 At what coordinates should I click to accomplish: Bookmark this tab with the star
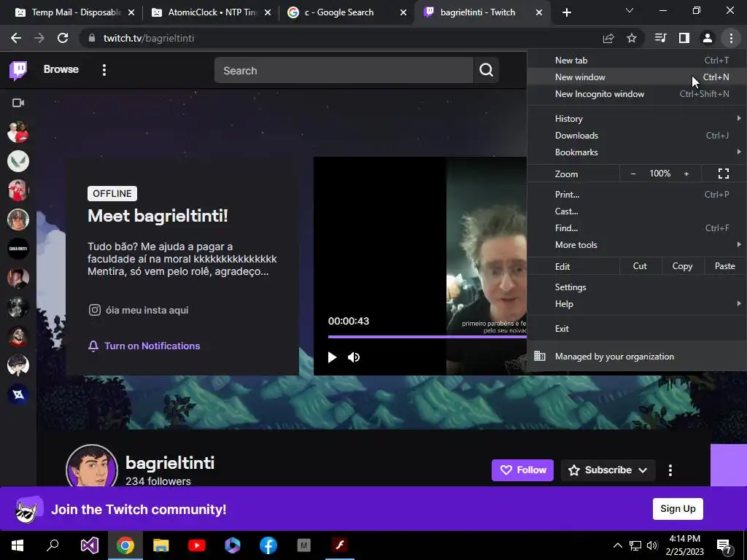coord(632,38)
